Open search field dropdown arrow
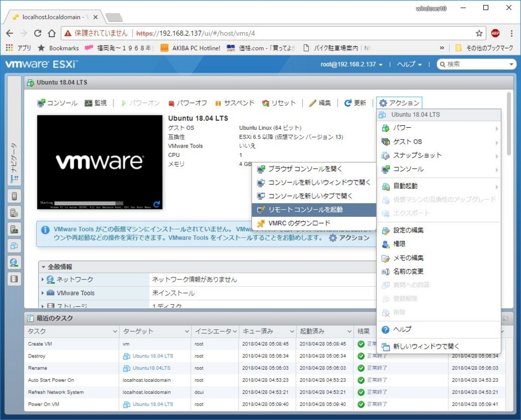 [x=511, y=64]
